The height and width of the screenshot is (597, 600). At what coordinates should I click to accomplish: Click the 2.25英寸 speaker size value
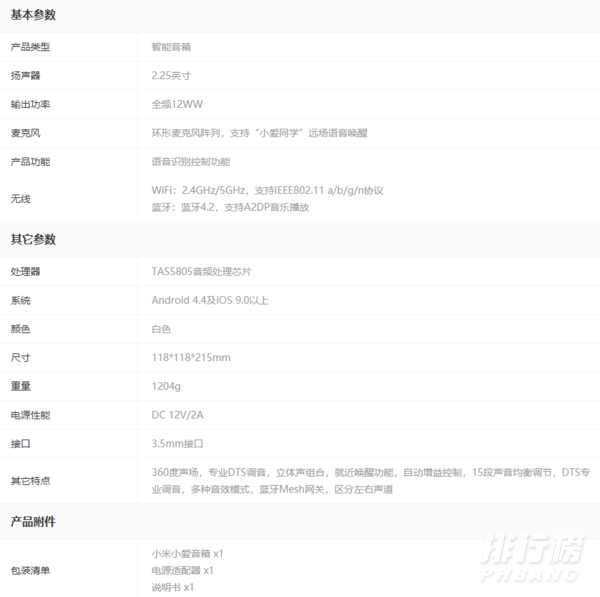[x=173, y=75]
